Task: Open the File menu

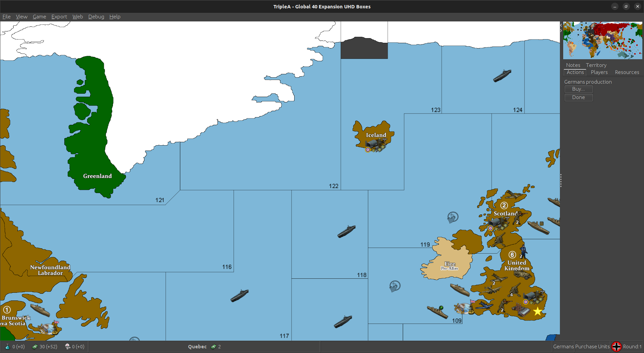Action: 6,17
